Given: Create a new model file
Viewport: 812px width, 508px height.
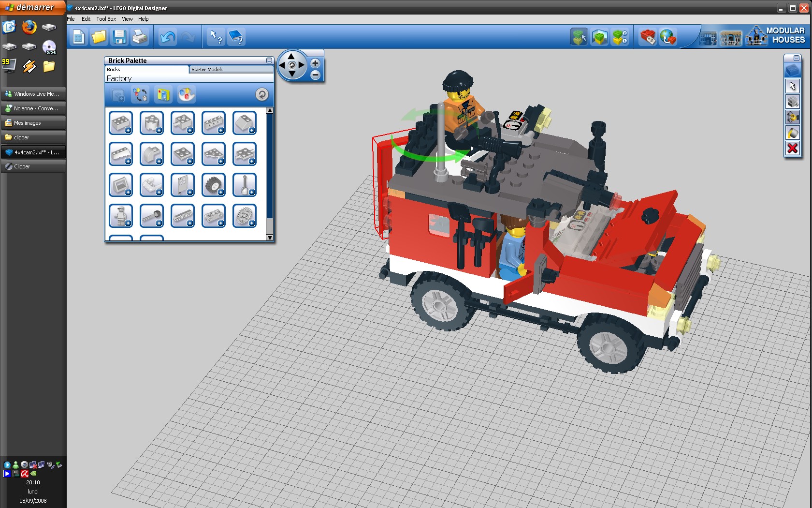Looking at the screenshot, I should click(79, 37).
